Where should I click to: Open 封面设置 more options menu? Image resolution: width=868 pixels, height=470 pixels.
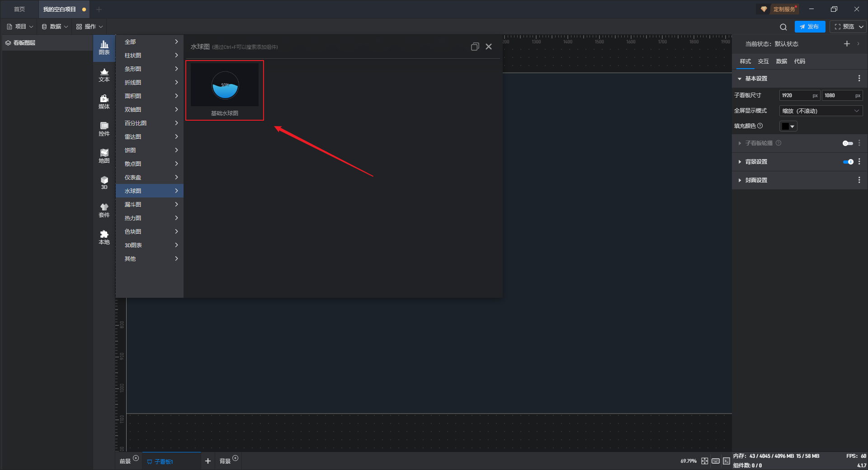click(x=859, y=180)
